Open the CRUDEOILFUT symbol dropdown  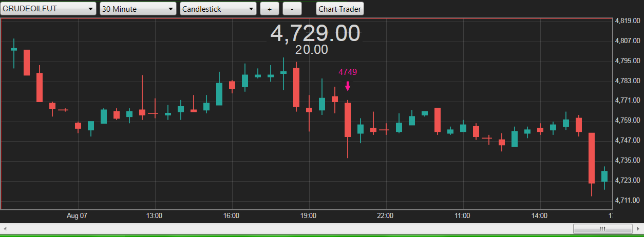tap(48, 9)
